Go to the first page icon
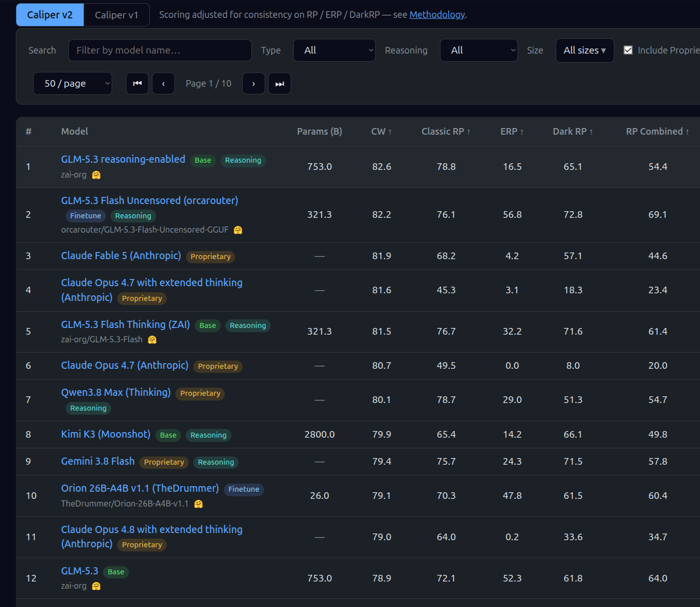Screen dimensions: 700x607 [137, 84]
